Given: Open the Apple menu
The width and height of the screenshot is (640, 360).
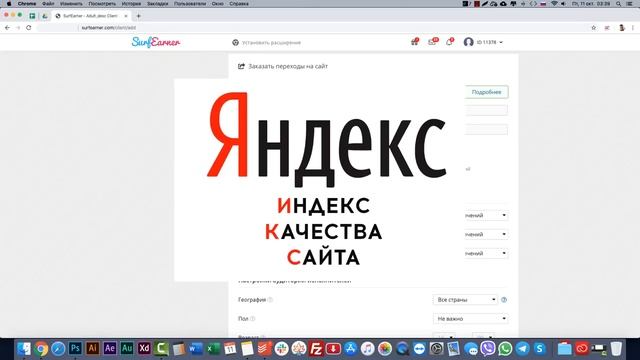Looking at the screenshot, I should click(9, 4).
